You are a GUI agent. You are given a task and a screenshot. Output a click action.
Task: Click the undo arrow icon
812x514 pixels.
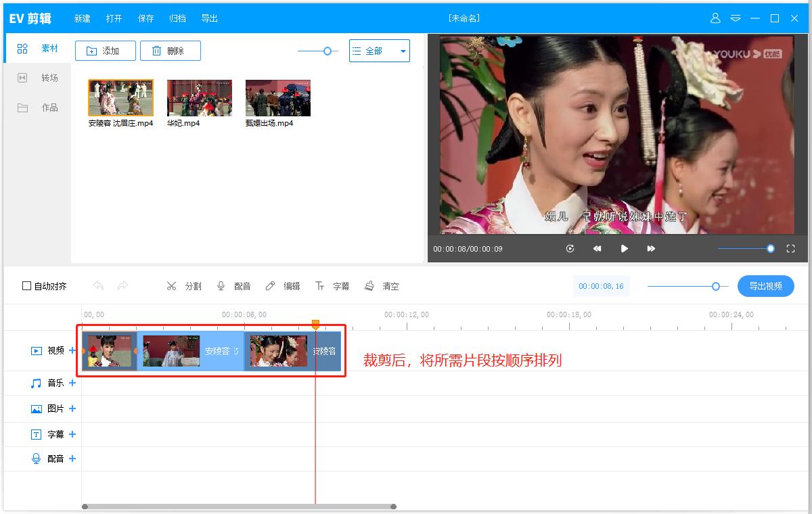pos(98,286)
